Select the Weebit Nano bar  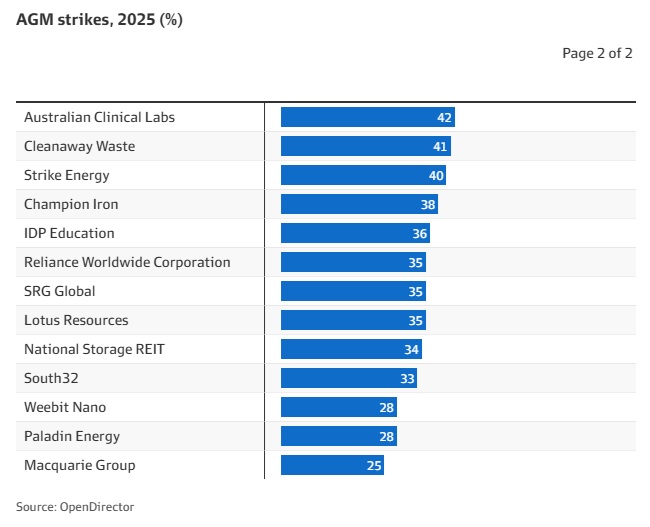[x=339, y=407]
